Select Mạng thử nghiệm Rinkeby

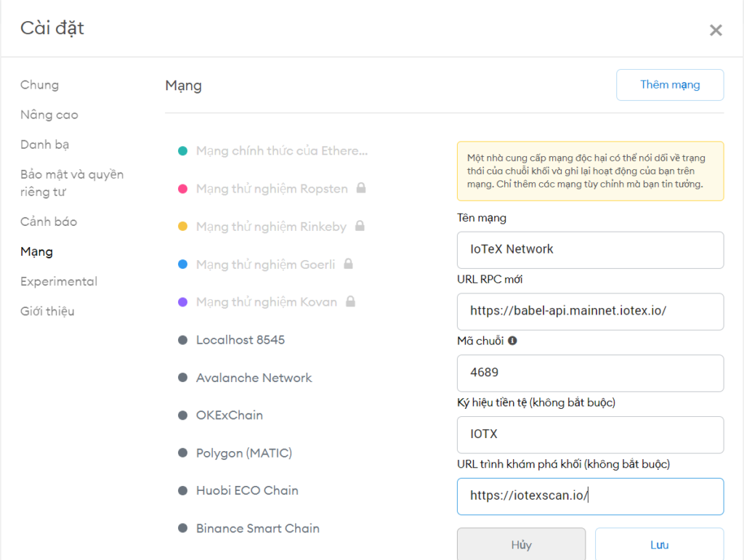271,227
